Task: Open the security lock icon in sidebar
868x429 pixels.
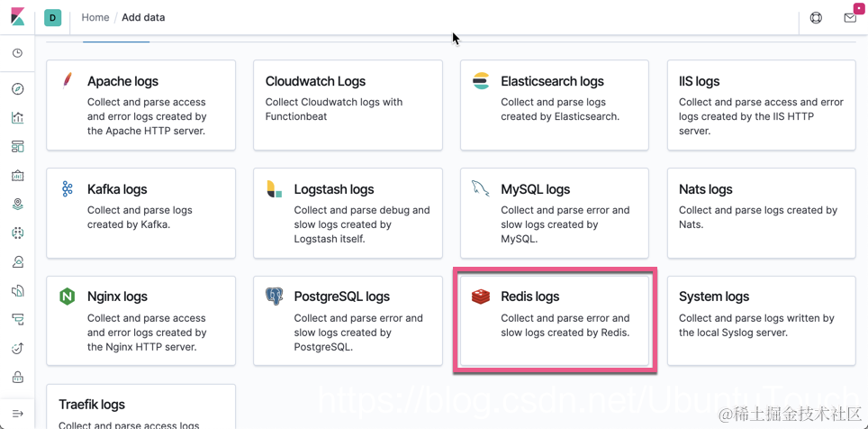Action: (x=18, y=378)
